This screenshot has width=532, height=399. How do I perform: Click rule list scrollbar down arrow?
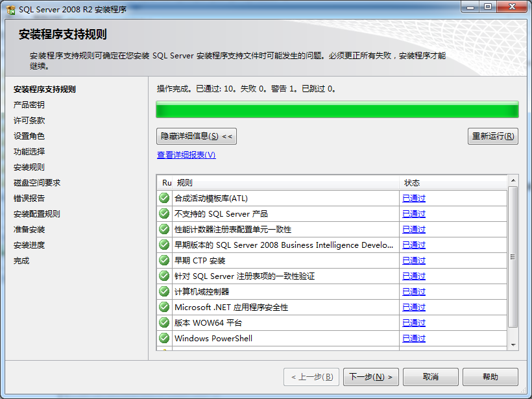tap(513, 345)
